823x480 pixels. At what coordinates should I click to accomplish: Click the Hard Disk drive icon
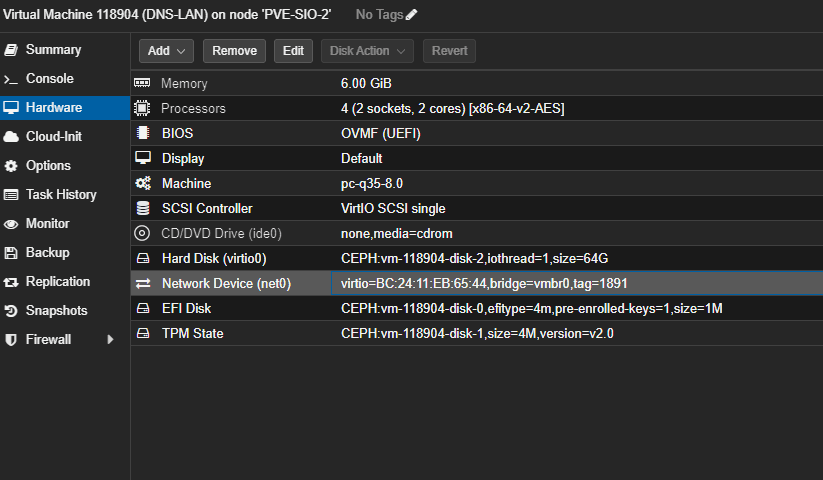click(x=142, y=258)
